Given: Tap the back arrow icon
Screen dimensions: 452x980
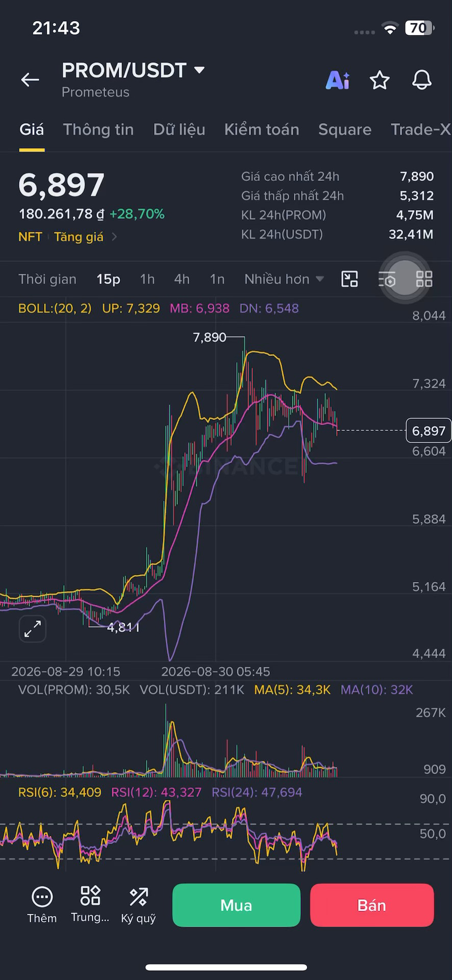Looking at the screenshot, I should tap(30, 80).
